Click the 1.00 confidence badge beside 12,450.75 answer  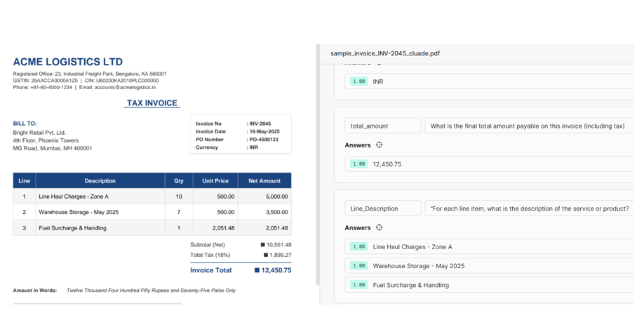click(x=359, y=164)
